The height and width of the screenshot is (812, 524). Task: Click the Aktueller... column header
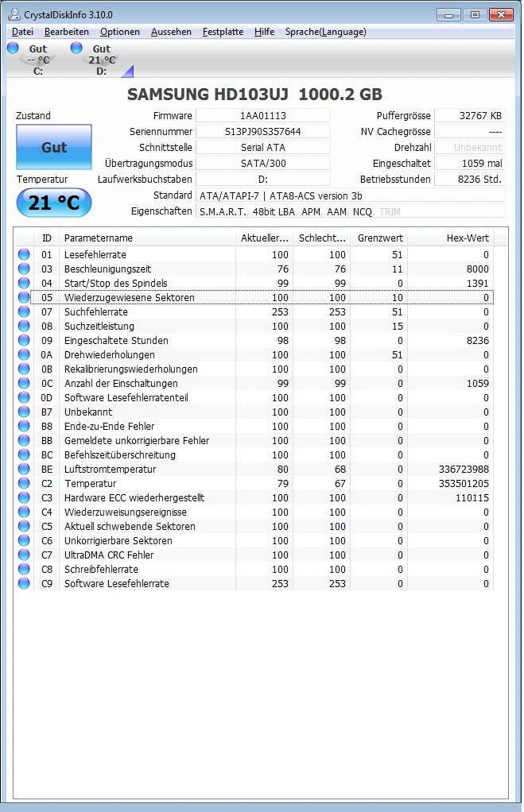[x=264, y=238]
